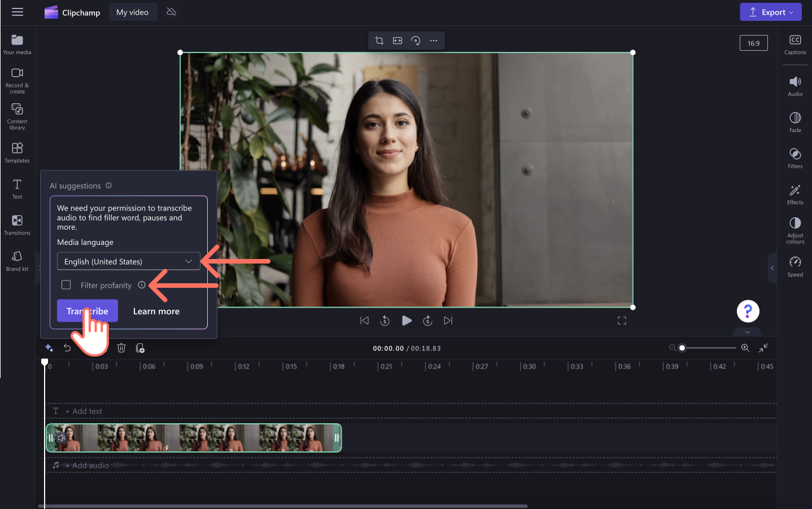Click the duplicate clip icon

coord(140,348)
